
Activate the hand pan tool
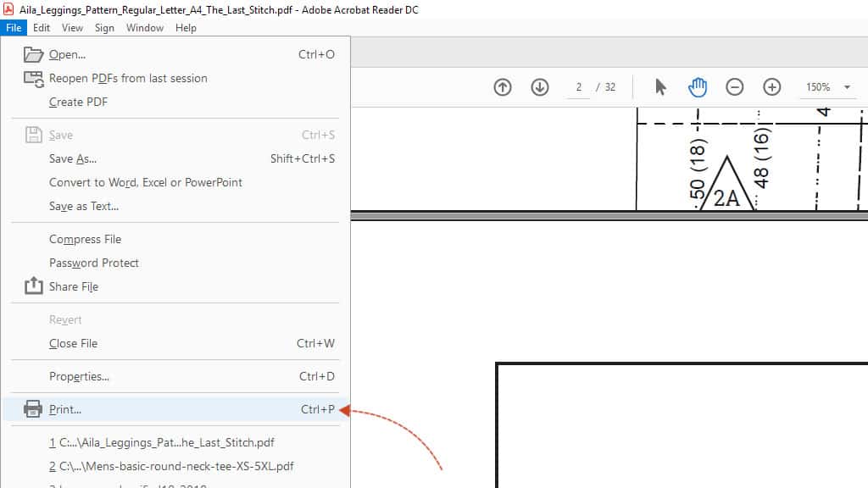[698, 87]
